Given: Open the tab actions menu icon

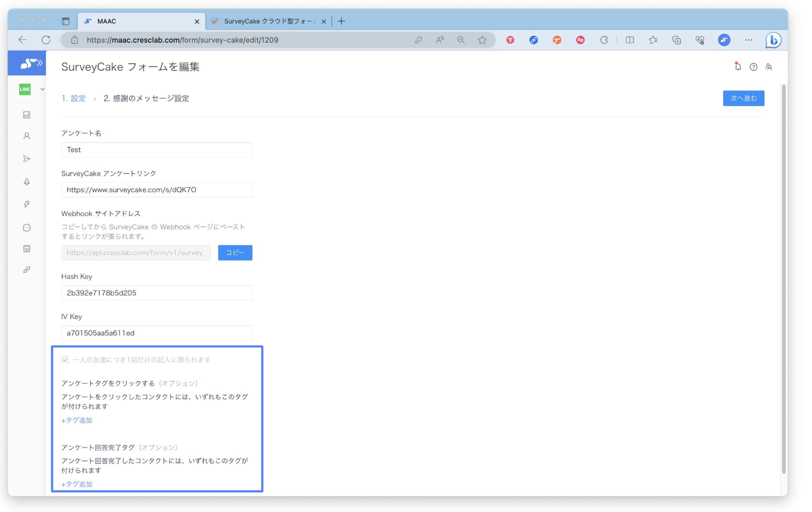Looking at the screenshot, I should pyautogui.click(x=66, y=21).
